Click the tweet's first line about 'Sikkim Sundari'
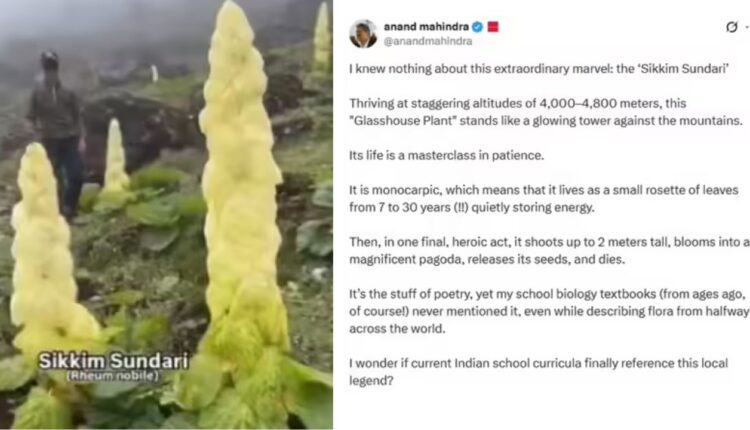 tap(539, 69)
